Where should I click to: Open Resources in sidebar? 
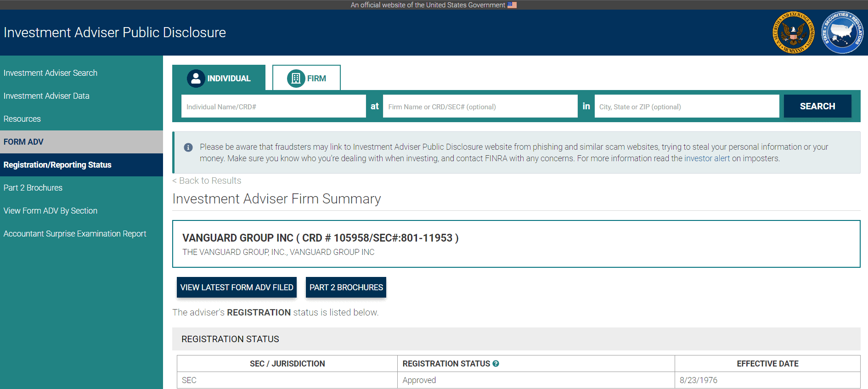tap(22, 119)
